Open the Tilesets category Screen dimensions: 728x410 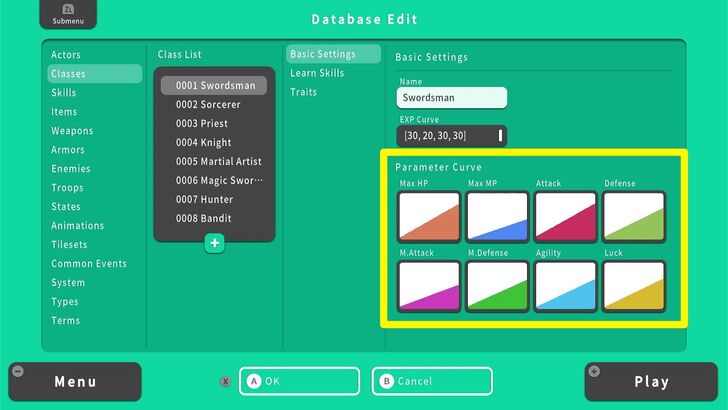coord(69,245)
